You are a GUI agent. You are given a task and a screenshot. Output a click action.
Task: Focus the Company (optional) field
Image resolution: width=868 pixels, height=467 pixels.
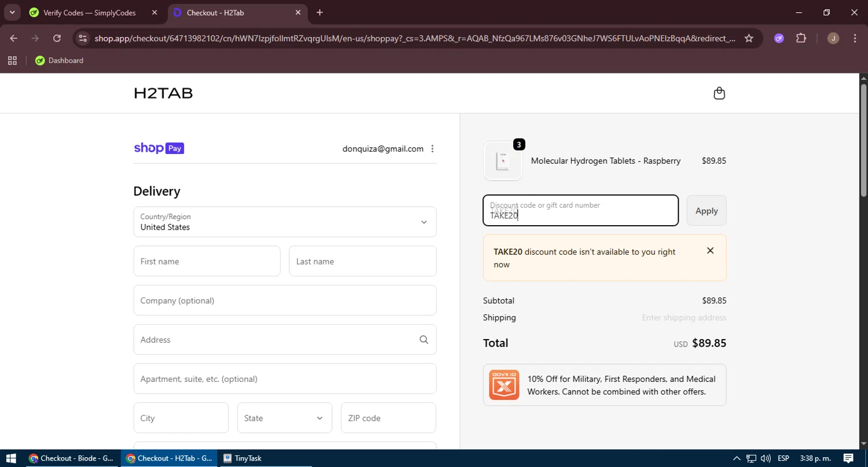(285, 300)
